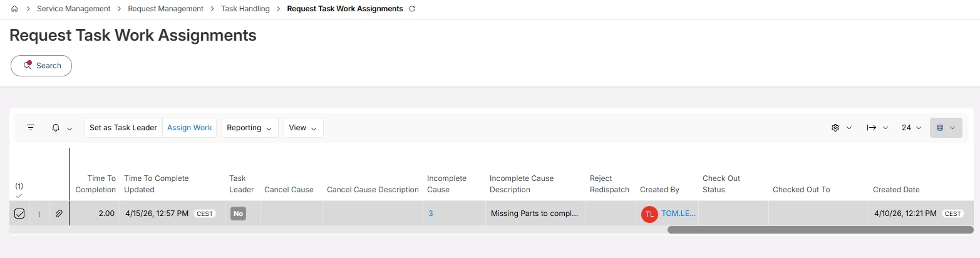Click the export arrow icon
The image size is (980, 258).
point(872,128)
